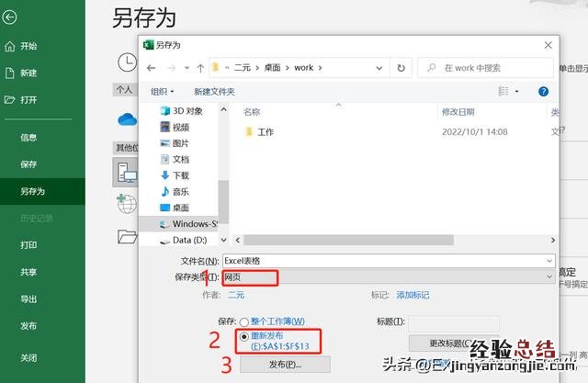Open the 保存类型 dropdown showing 网页
Image resolution: width=588 pixels, height=383 pixels.
tap(389, 277)
